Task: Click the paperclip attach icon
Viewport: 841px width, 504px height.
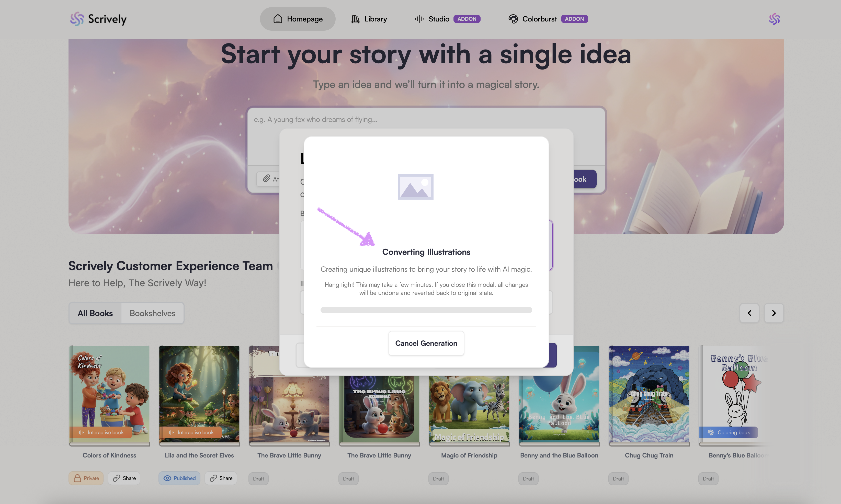Action: click(x=267, y=179)
